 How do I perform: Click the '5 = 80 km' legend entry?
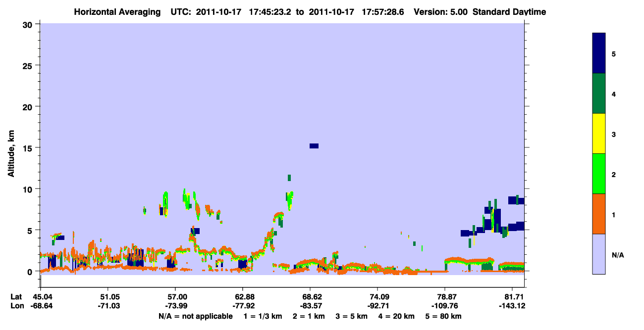click(x=444, y=316)
